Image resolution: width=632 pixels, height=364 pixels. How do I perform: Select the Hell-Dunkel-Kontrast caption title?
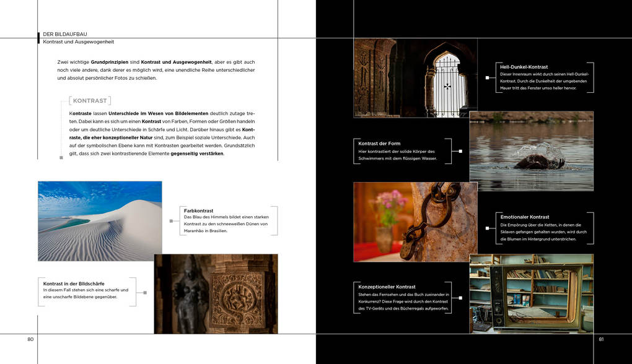pos(524,67)
